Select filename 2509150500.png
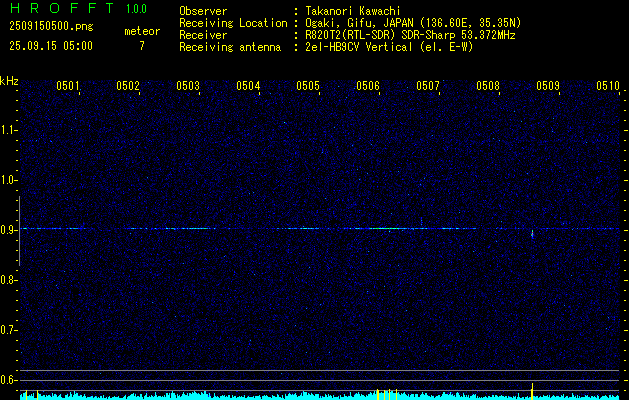 (51, 27)
